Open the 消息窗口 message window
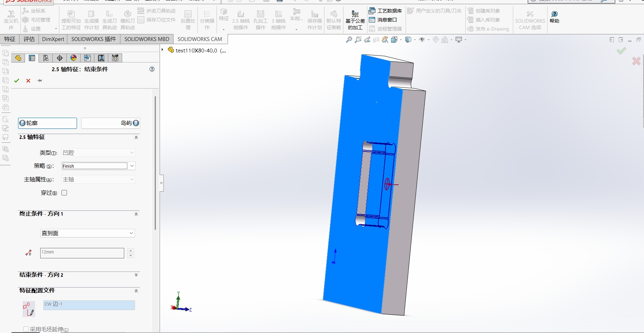This screenshot has width=644, height=333. click(x=383, y=20)
